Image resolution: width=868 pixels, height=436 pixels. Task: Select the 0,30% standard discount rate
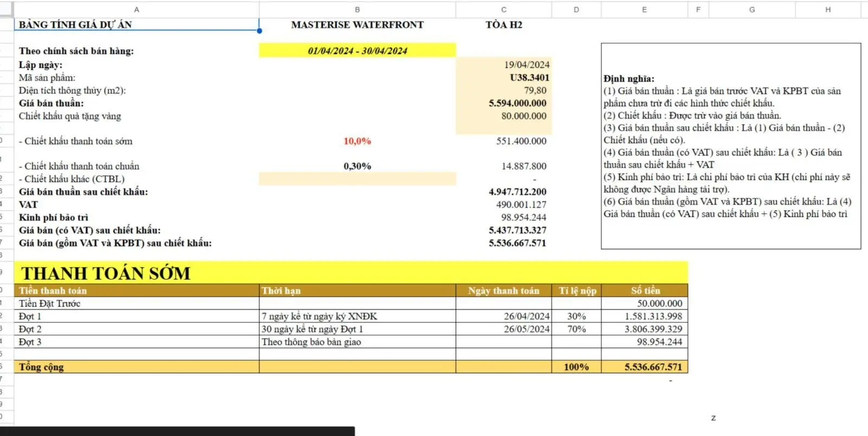pos(358,166)
